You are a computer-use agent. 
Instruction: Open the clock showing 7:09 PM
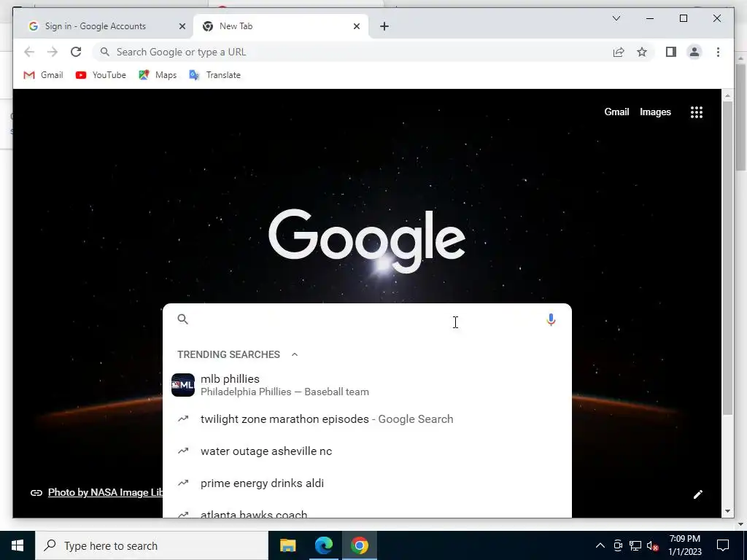coord(684,545)
